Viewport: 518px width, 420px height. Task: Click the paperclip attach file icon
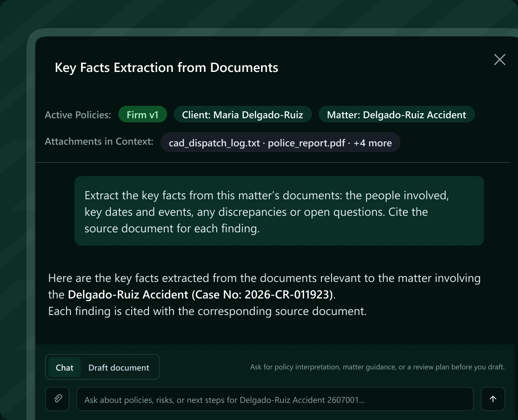click(x=58, y=399)
